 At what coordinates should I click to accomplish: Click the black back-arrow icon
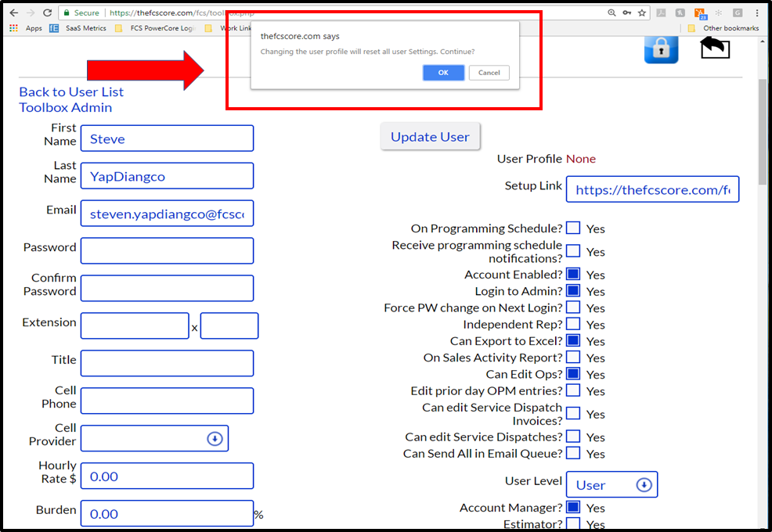(x=715, y=49)
